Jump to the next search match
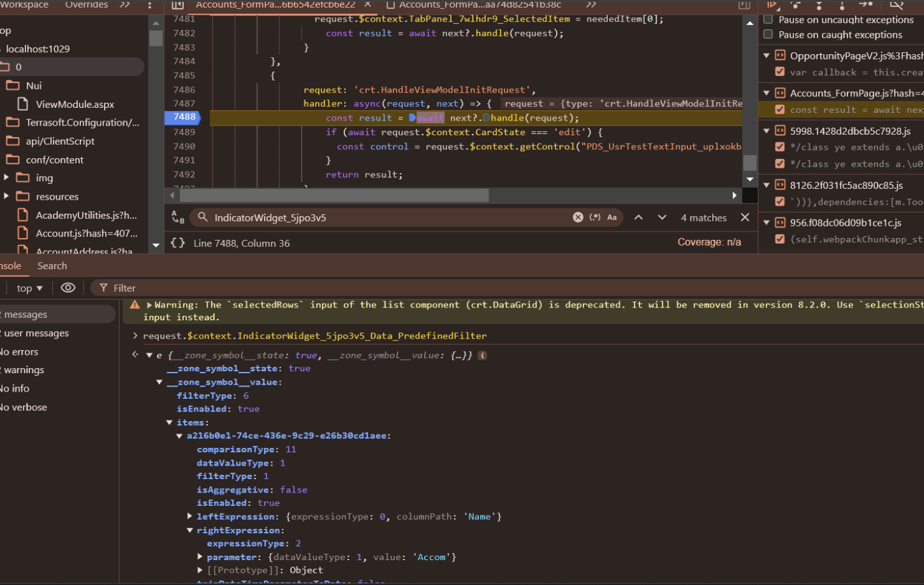 click(x=663, y=218)
